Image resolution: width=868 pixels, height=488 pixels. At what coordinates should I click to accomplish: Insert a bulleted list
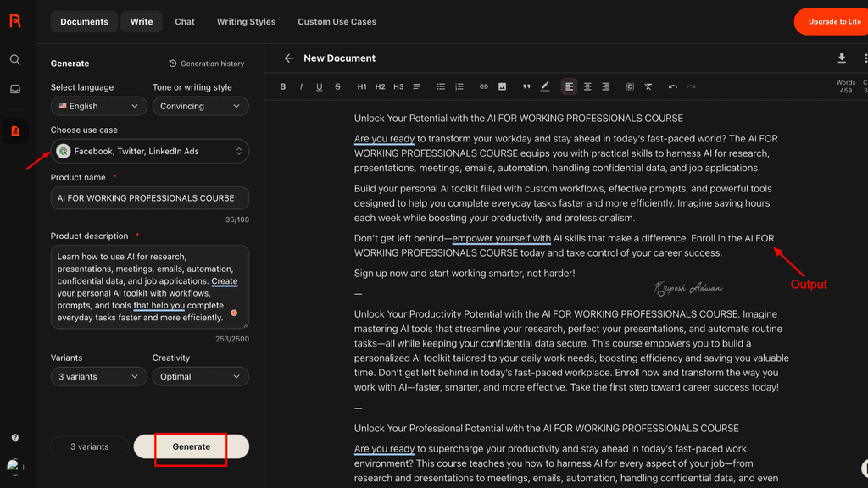(x=441, y=87)
